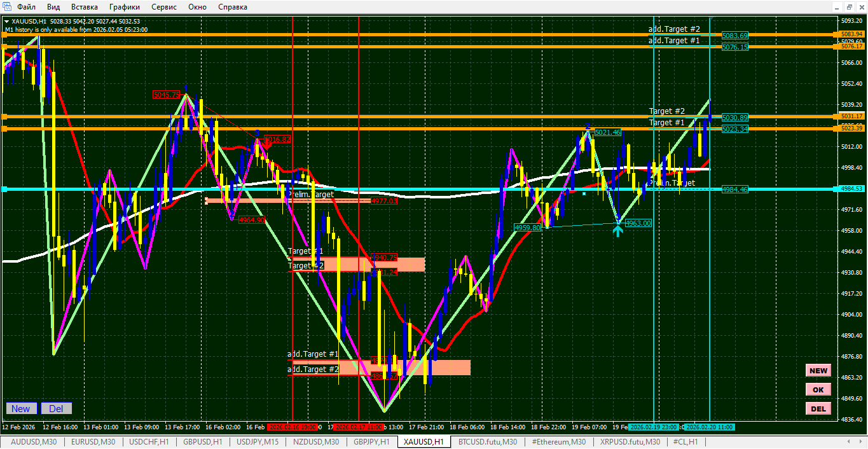Select the active XAUUSD,H1 chart tab
The width and height of the screenshot is (868, 449).
point(424,442)
